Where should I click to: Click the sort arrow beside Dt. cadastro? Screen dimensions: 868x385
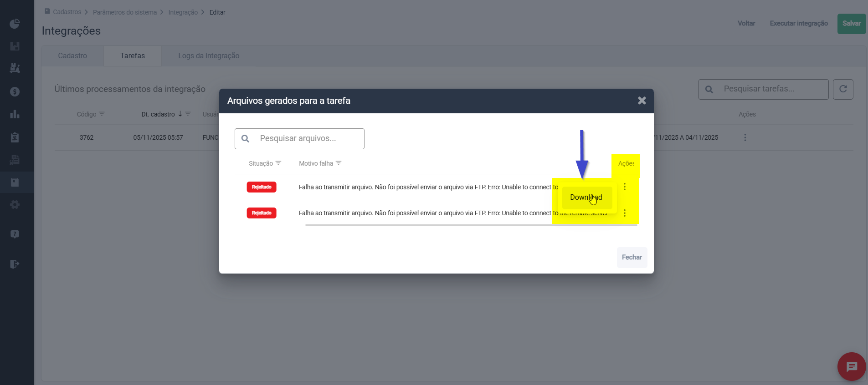[x=180, y=114]
